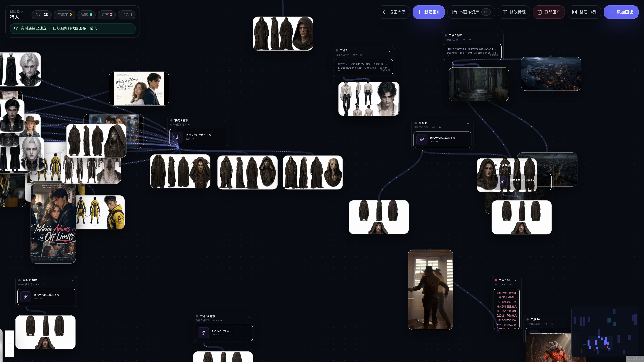This screenshot has width=644, height=362.
Task: Click the folder icon for canvas assets
Action: (454, 12)
